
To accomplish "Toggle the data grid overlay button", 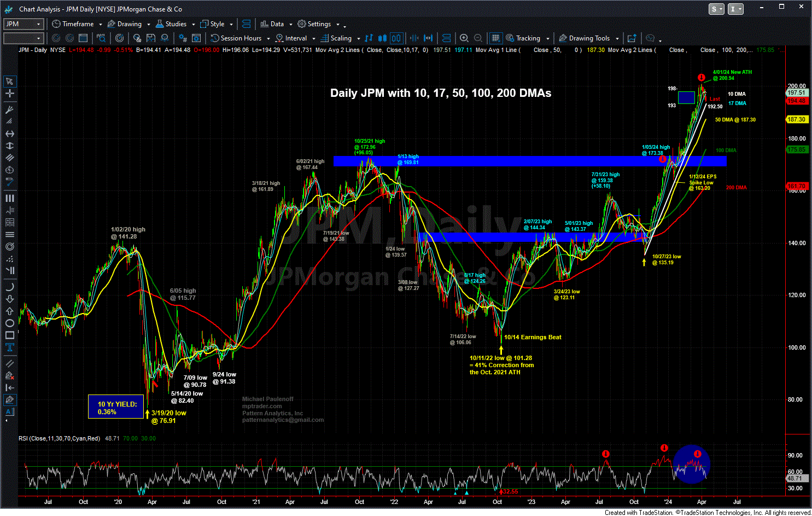I will [496, 38].
